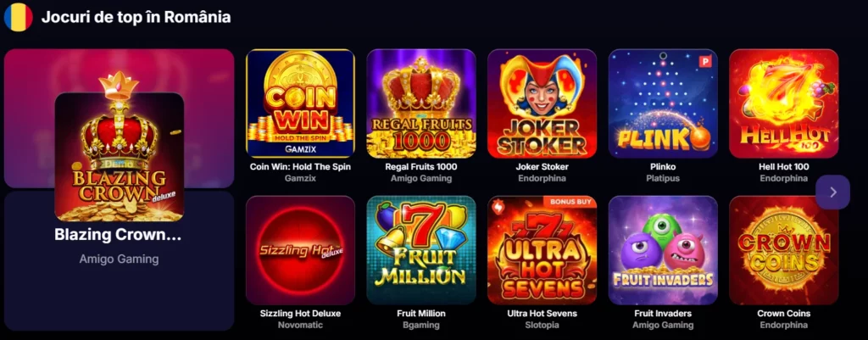868x340 pixels.
Task: Click the Amigo Gaming provider under Blazing Crown
Action: coord(119,259)
